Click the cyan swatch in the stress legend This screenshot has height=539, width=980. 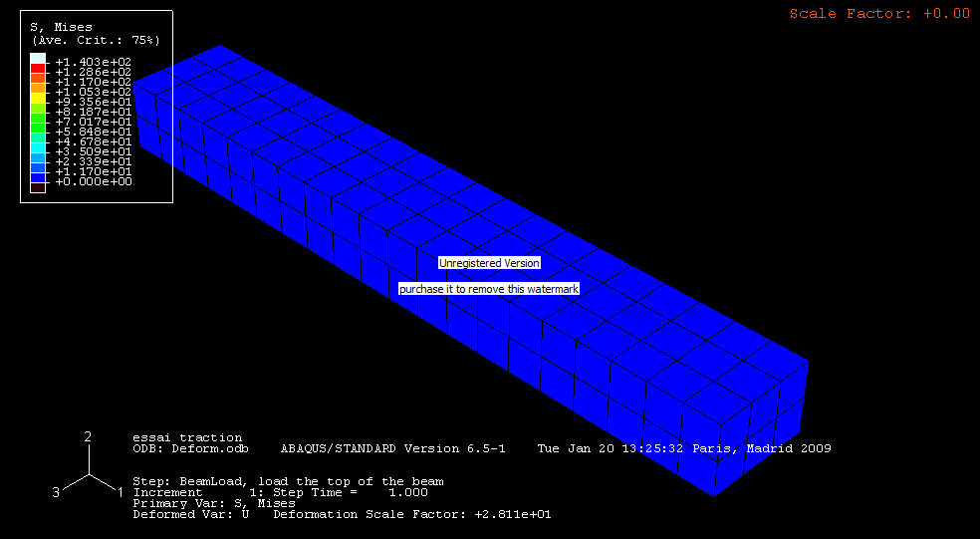click(x=38, y=148)
